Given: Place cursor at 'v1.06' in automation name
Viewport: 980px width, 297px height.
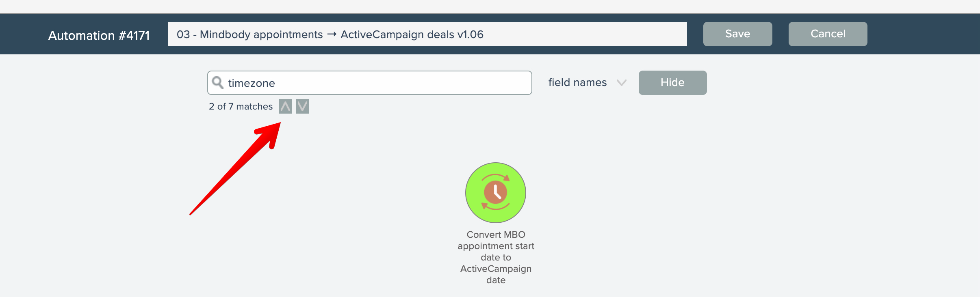Looking at the screenshot, I should click(x=470, y=34).
